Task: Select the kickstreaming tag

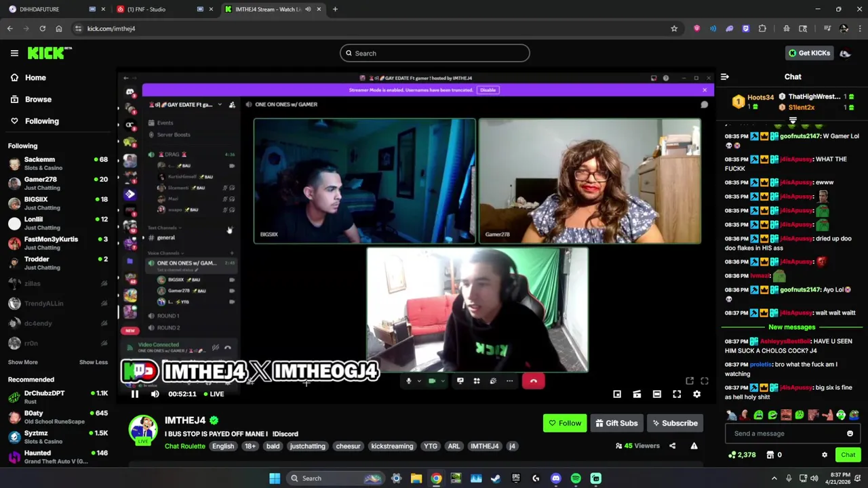Action: (392, 446)
